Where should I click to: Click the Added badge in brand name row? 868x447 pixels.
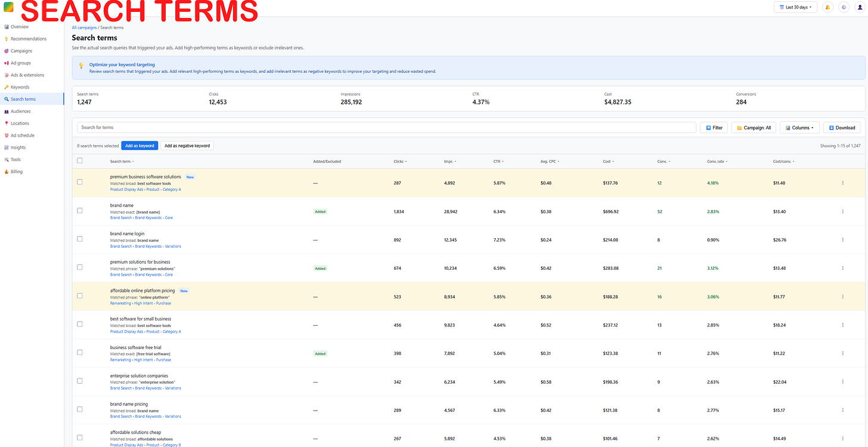(x=320, y=211)
